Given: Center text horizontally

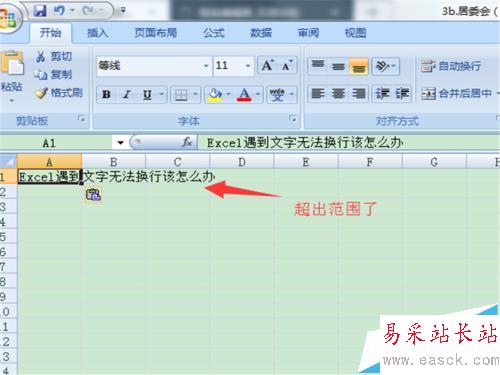Looking at the screenshot, I should click(338, 93).
